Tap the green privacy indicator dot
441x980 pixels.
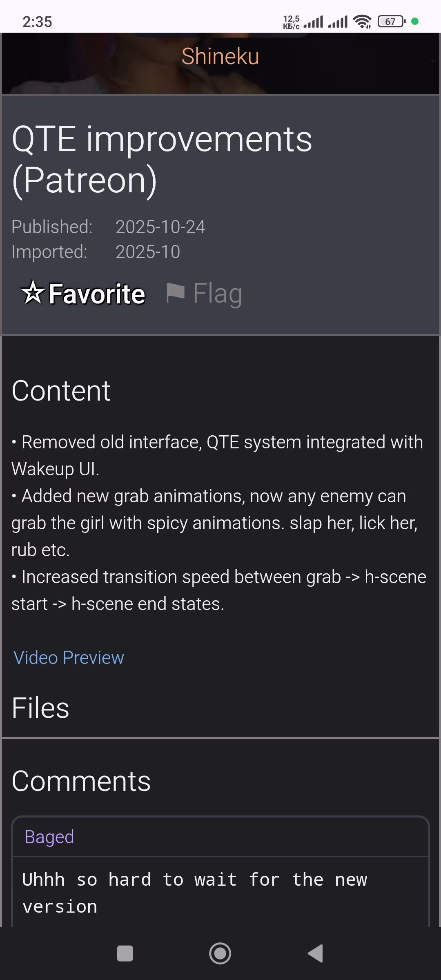tap(415, 21)
